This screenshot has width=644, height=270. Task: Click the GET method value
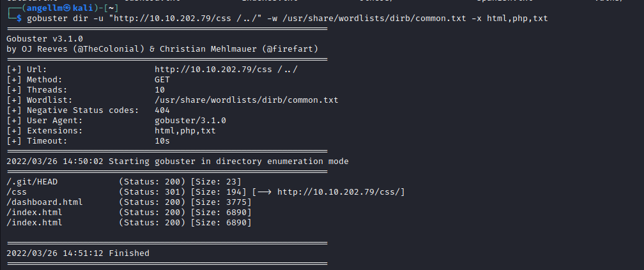pyautogui.click(x=162, y=79)
